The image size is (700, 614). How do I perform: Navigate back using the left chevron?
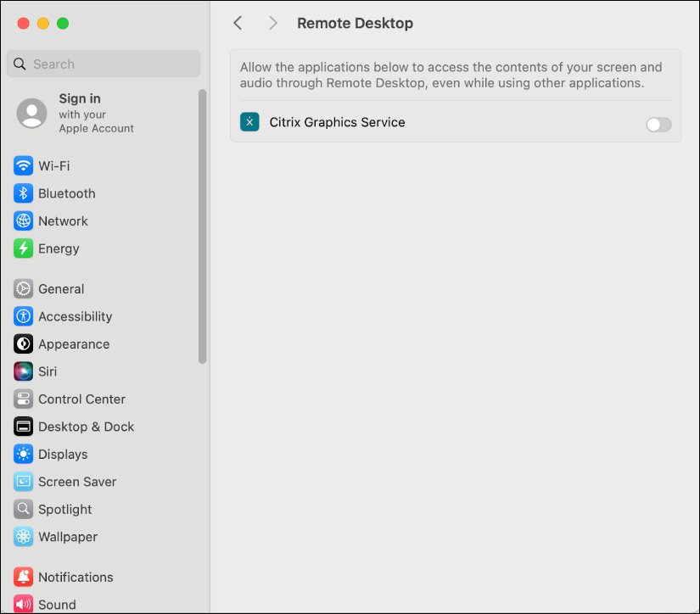click(238, 23)
